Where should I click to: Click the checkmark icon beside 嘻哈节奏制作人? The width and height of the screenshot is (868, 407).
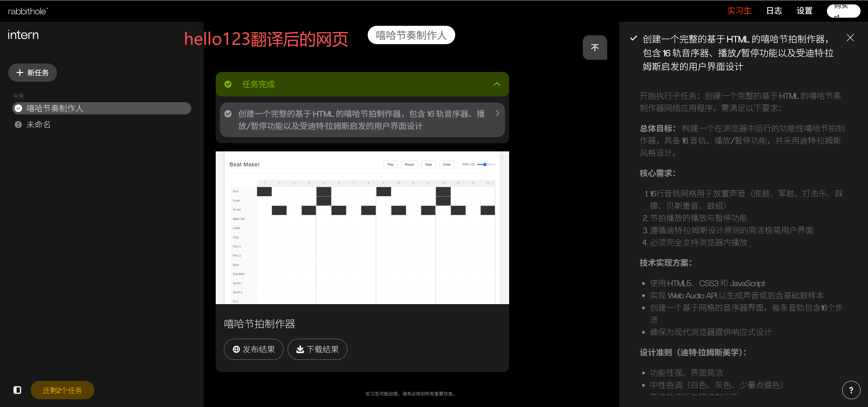18,108
